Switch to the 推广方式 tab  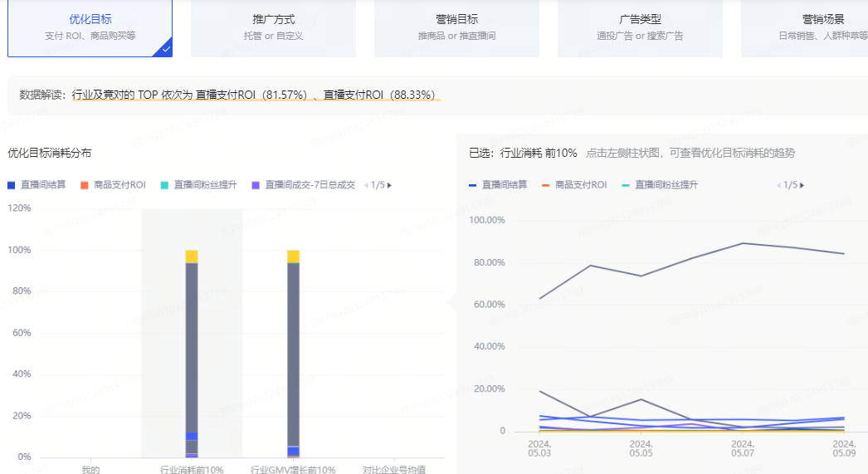273,27
